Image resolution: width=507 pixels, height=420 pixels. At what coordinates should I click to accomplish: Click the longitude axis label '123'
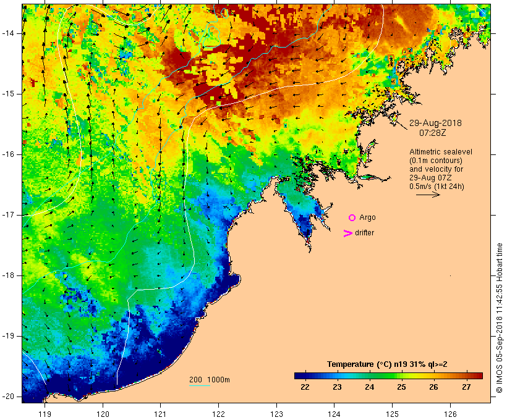[276, 414]
